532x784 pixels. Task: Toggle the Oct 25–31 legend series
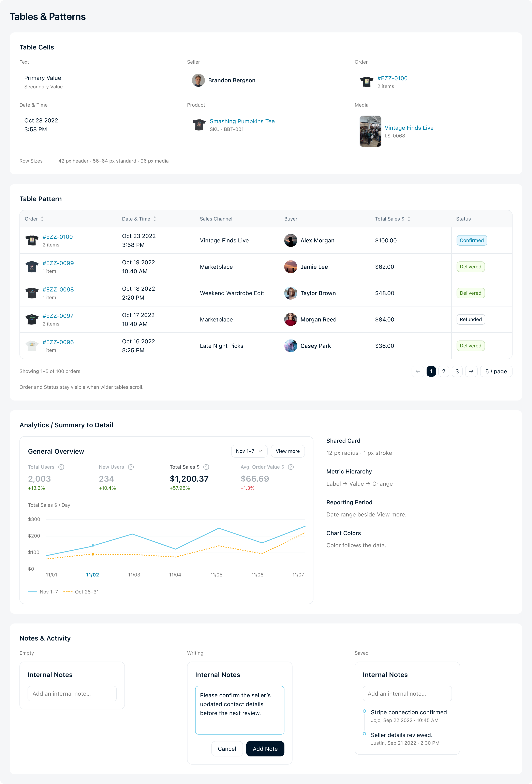click(81, 592)
